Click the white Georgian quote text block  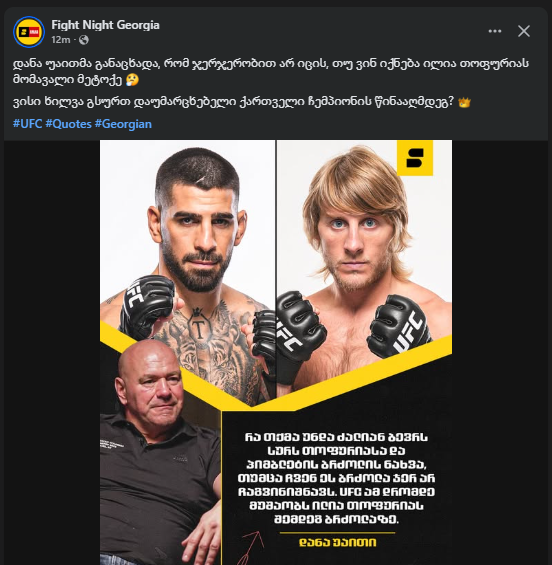point(336,478)
